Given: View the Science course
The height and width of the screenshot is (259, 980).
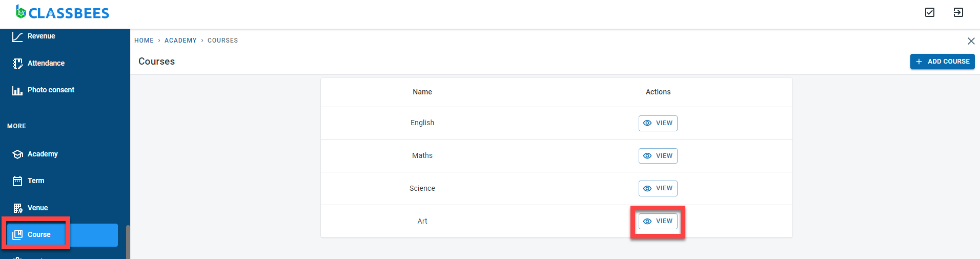Looking at the screenshot, I should 658,188.
